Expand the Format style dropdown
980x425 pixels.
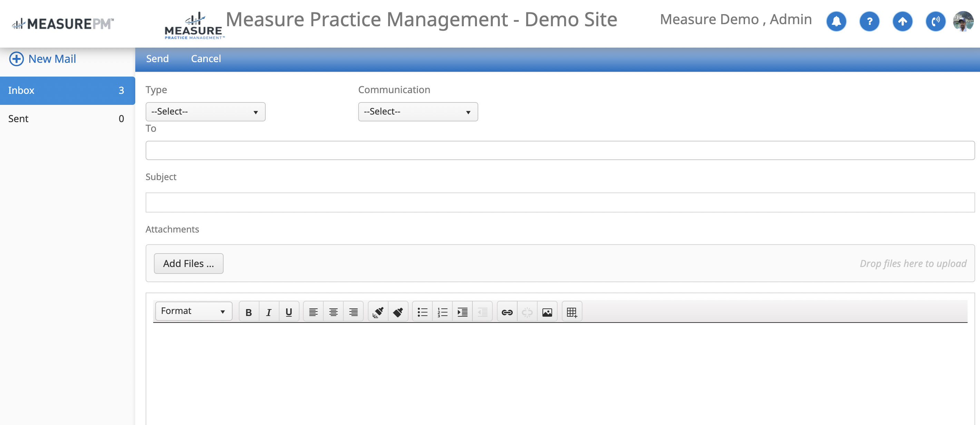point(194,311)
